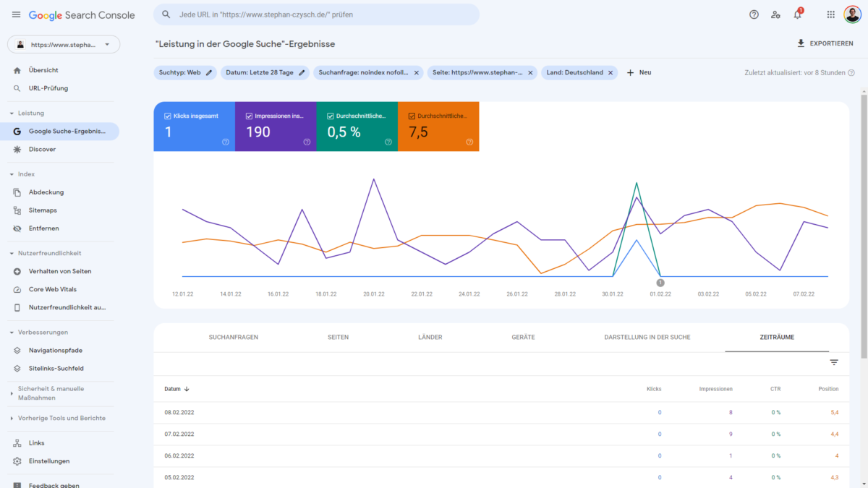Click the chart annotation marker at 01.02.22

tap(660, 283)
